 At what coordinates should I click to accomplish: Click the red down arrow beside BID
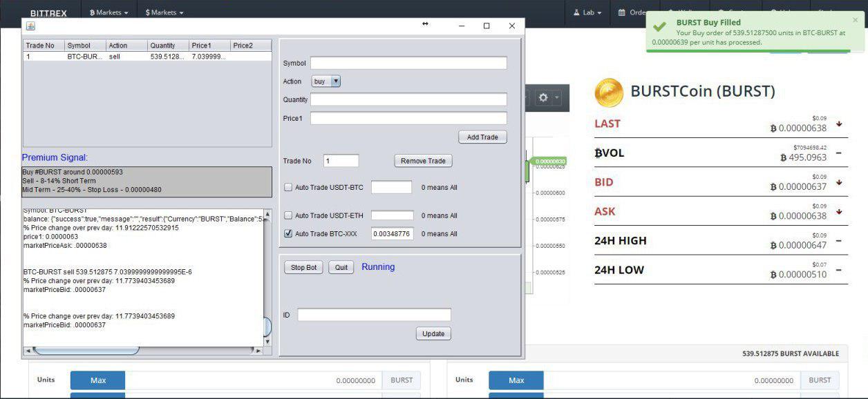tap(839, 182)
